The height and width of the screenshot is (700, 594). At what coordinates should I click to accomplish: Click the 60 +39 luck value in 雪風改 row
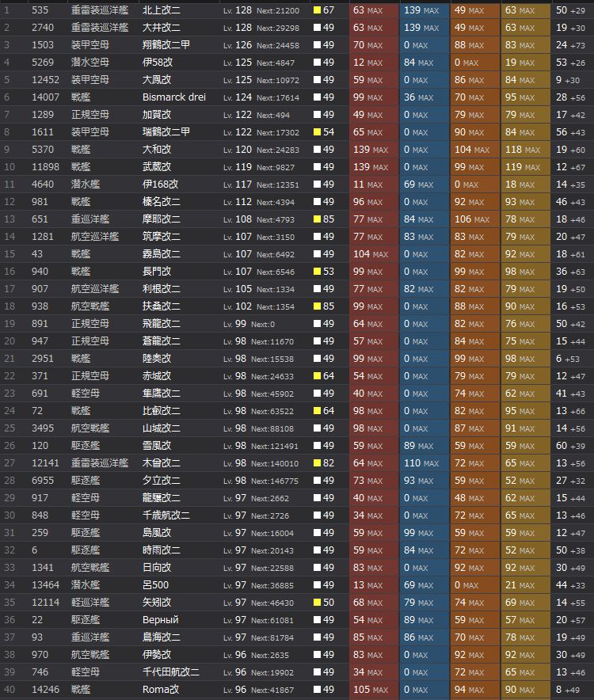[x=570, y=446]
